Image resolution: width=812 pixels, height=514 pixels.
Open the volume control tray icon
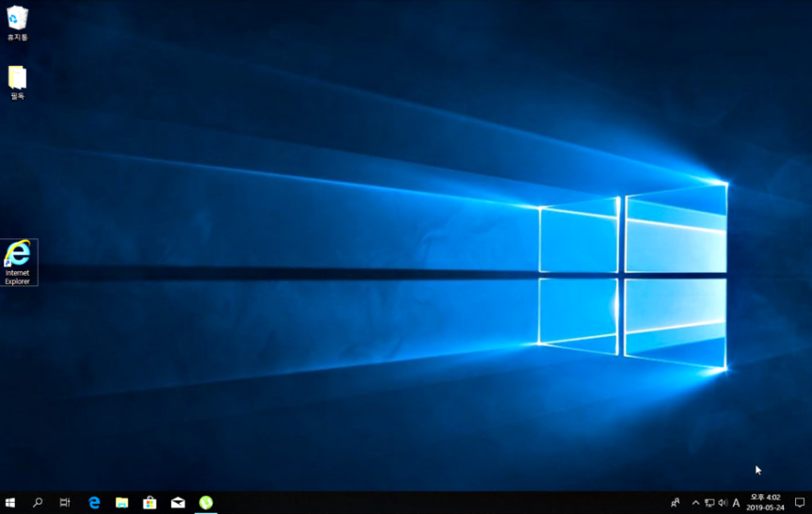[x=723, y=503]
